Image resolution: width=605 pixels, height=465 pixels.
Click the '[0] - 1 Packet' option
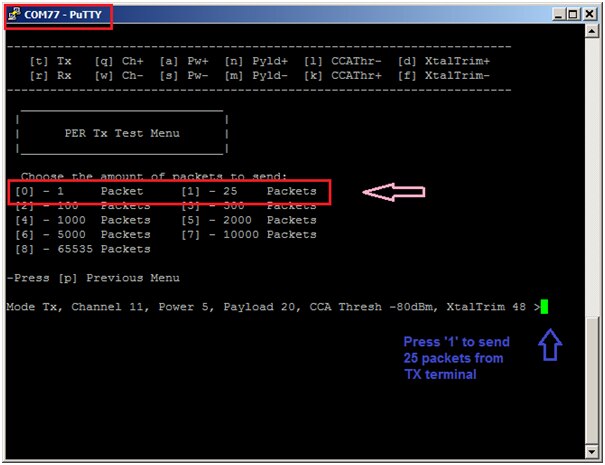(x=79, y=191)
